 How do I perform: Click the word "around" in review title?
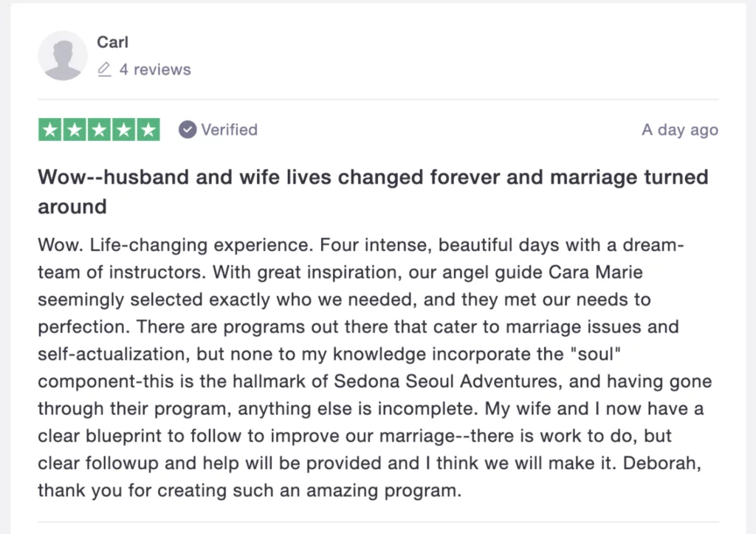tap(72, 207)
